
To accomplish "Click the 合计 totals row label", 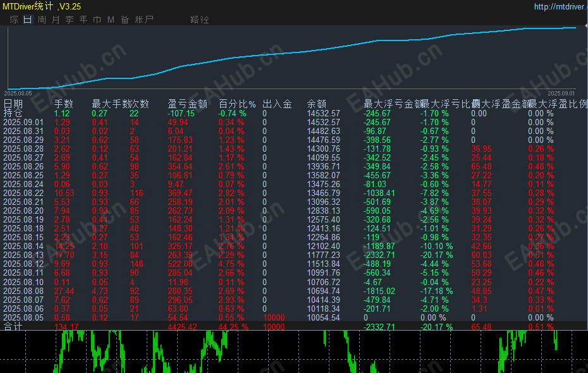I will click(13, 326).
